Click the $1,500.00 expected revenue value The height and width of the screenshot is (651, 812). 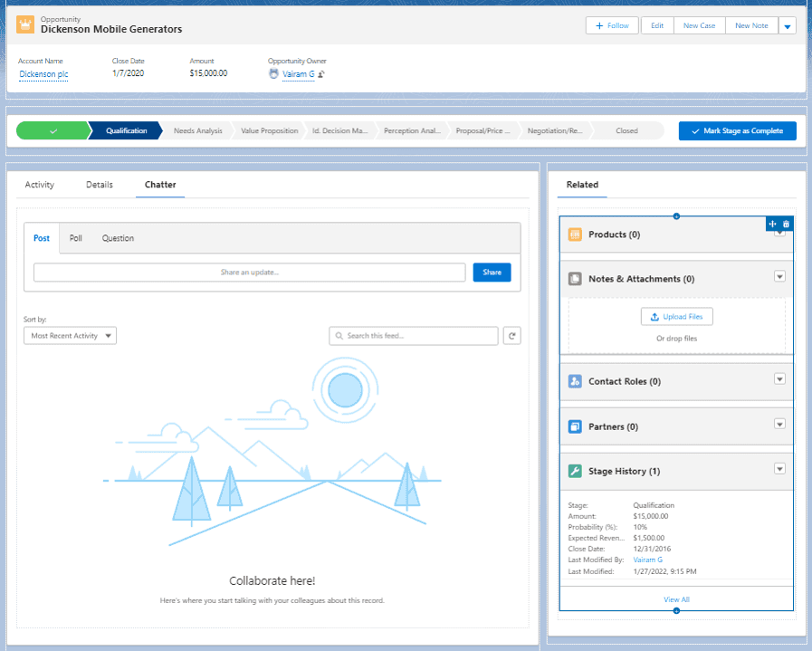[x=649, y=538]
